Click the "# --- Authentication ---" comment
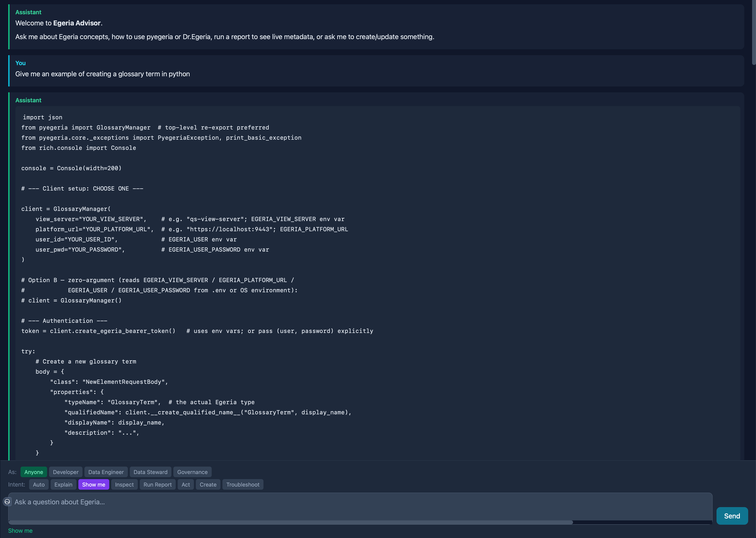 [x=64, y=321]
